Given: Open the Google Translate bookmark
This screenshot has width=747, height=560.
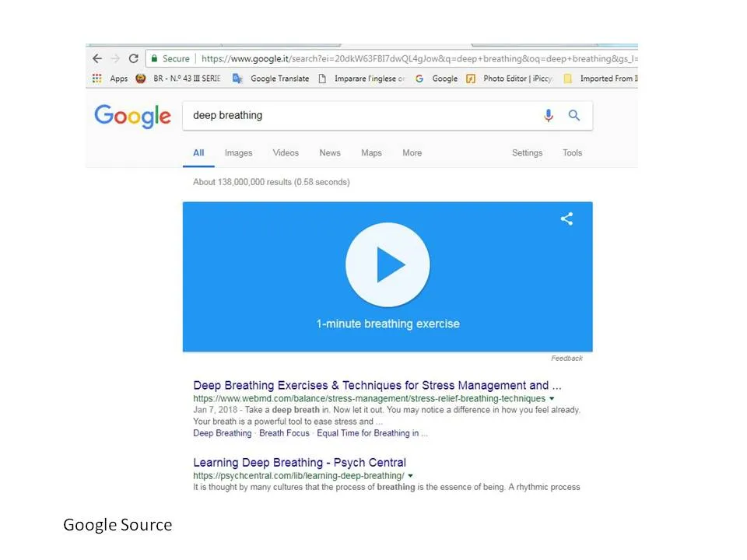Looking at the screenshot, I should [x=271, y=79].
